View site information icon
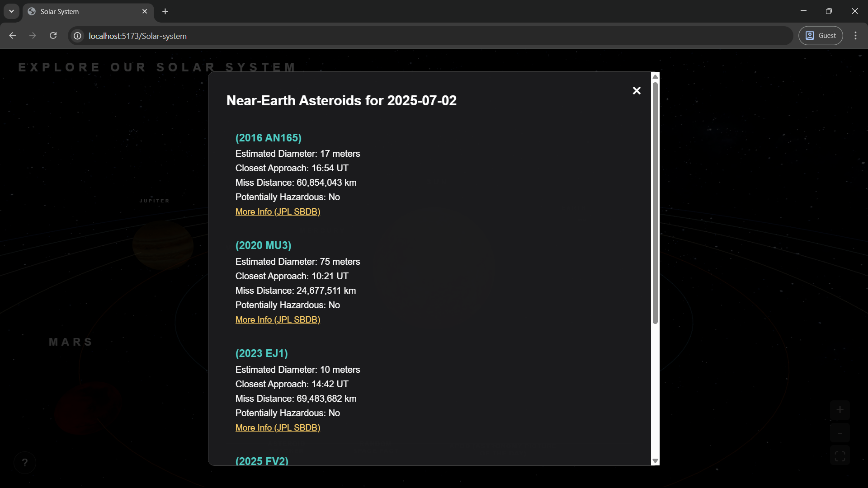Viewport: 868px width, 488px height. tap(78, 36)
